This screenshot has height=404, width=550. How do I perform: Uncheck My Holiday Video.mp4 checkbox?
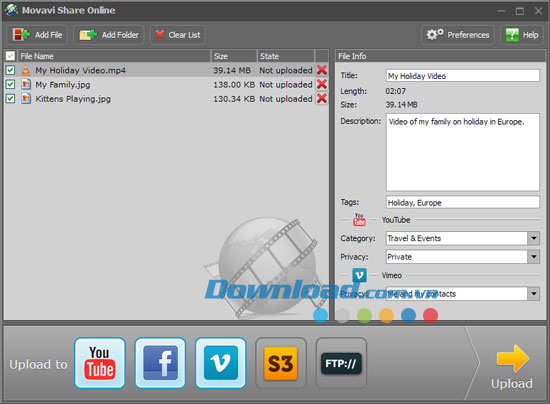coord(10,70)
